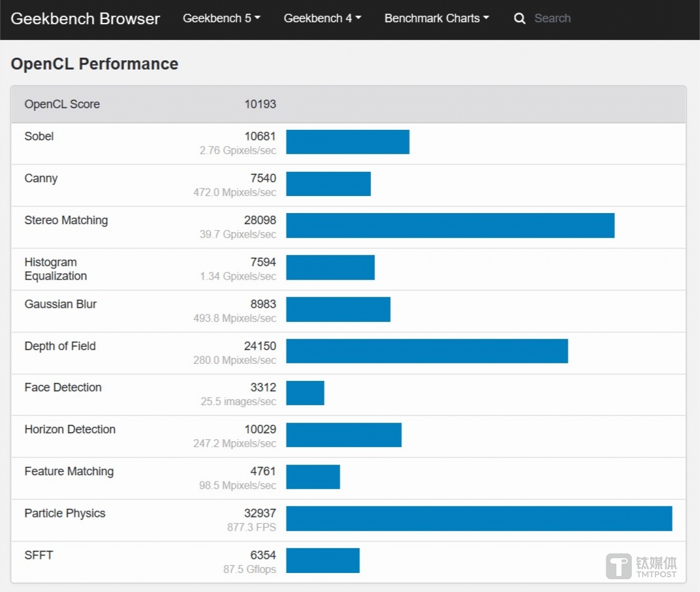Click the SFFT score bar
Viewport: 700px width, 592px height.
322,560
